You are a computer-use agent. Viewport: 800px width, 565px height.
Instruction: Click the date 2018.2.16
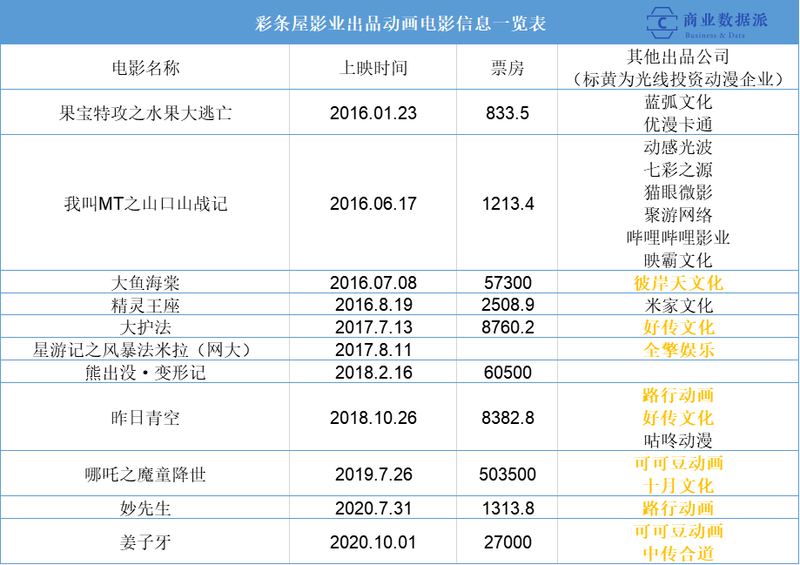[373, 373]
